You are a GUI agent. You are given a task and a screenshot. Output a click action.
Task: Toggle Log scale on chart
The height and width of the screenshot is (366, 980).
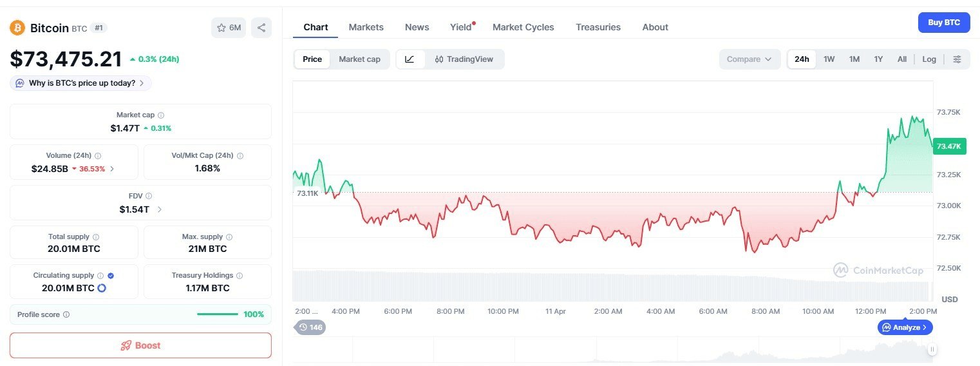(x=928, y=59)
